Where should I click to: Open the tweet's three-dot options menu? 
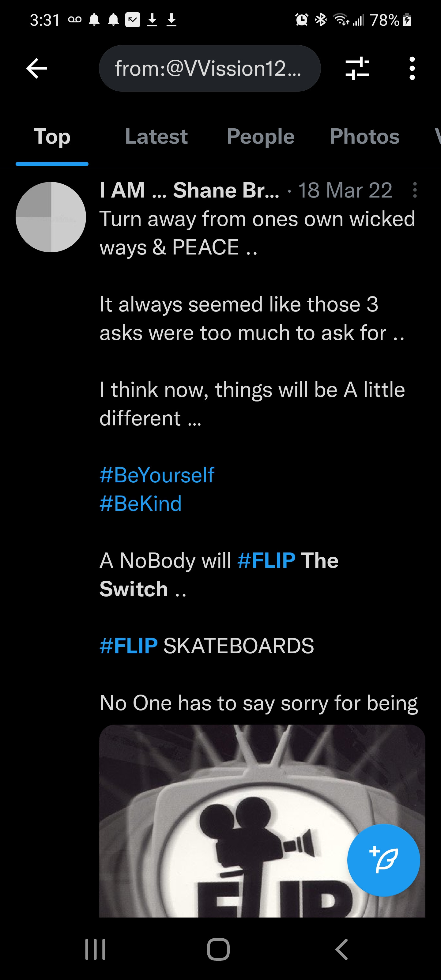[415, 190]
